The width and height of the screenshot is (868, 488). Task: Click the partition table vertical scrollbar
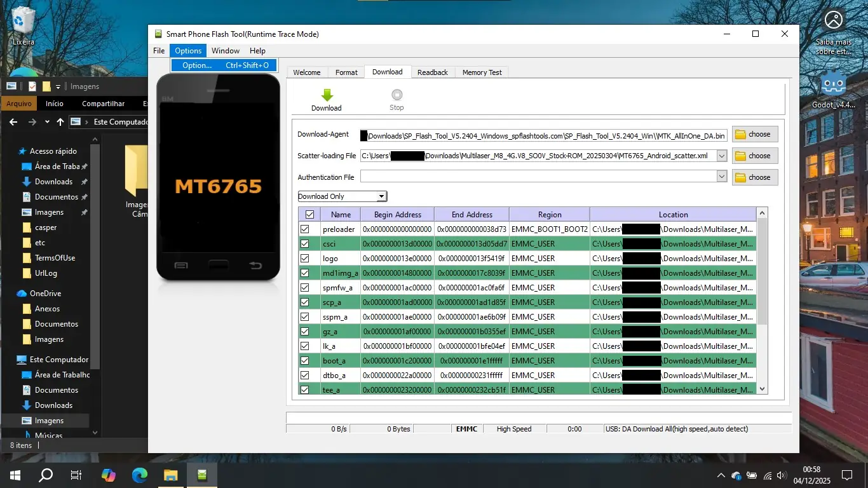point(763,273)
